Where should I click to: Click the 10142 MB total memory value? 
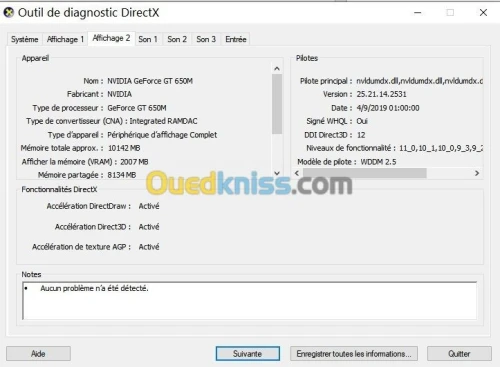124,148
